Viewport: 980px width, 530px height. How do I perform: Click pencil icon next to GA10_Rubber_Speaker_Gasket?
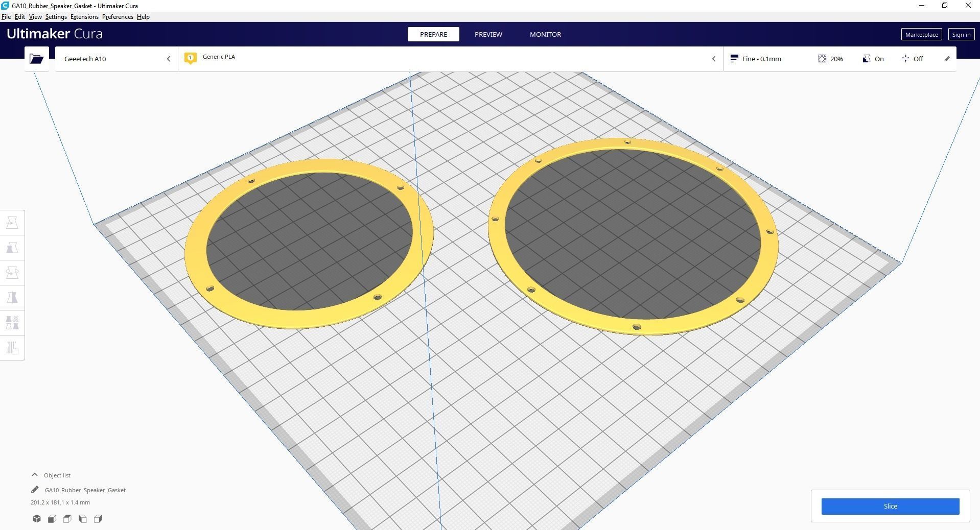point(35,490)
